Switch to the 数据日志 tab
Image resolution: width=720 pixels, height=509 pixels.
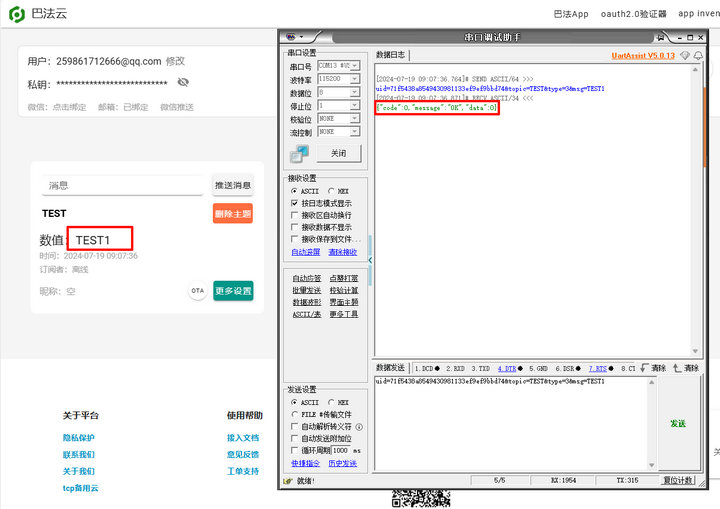(391, 55)
